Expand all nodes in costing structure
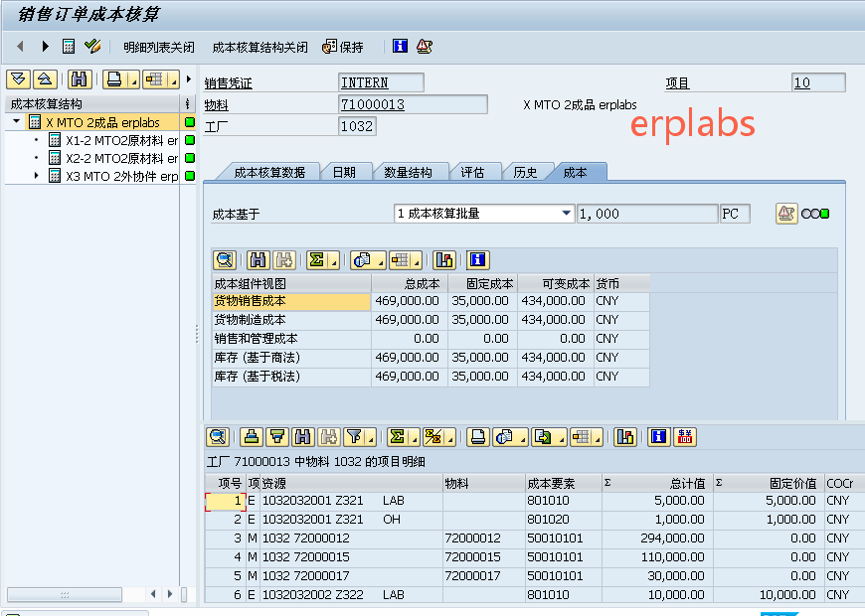This screenshot has width=865, height=616. [18, 79]
